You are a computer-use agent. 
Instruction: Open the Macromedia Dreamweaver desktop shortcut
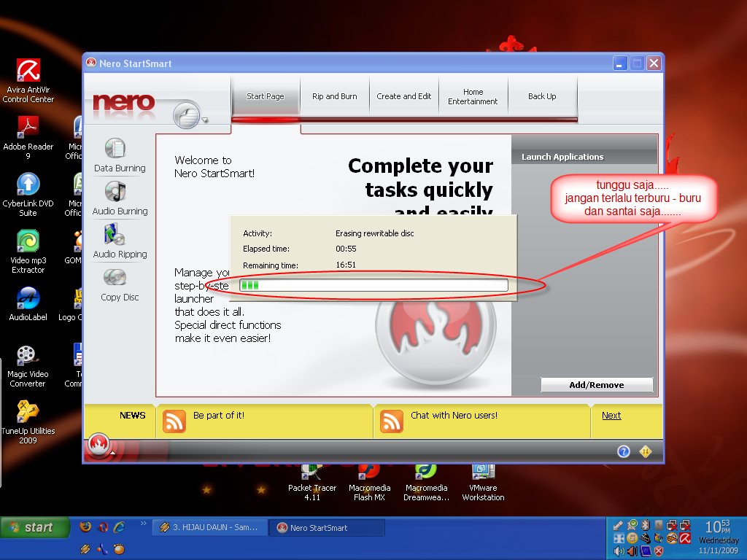(x=426, y=483)
